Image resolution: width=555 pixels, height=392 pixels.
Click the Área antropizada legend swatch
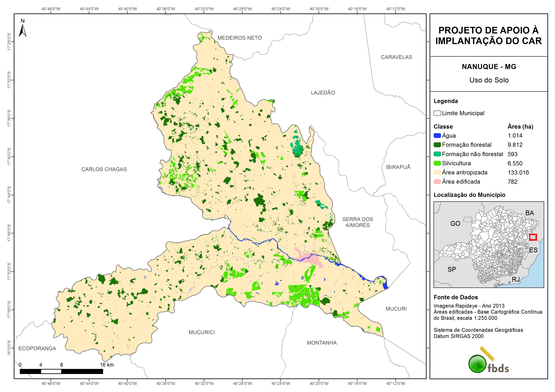[437, 172]
